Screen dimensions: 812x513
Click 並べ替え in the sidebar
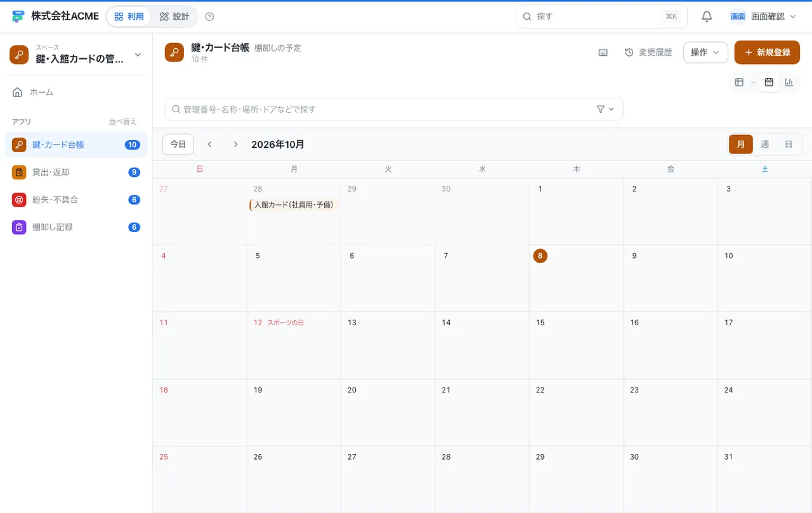pyautogui.click(x=123, y=122)
